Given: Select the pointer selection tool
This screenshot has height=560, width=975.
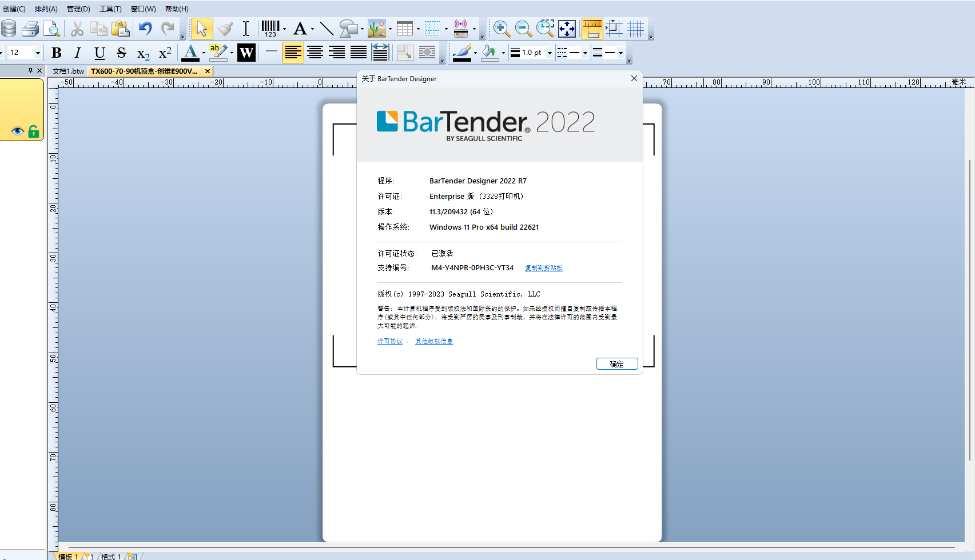Looking at the screenshot, I should point(202,29).
